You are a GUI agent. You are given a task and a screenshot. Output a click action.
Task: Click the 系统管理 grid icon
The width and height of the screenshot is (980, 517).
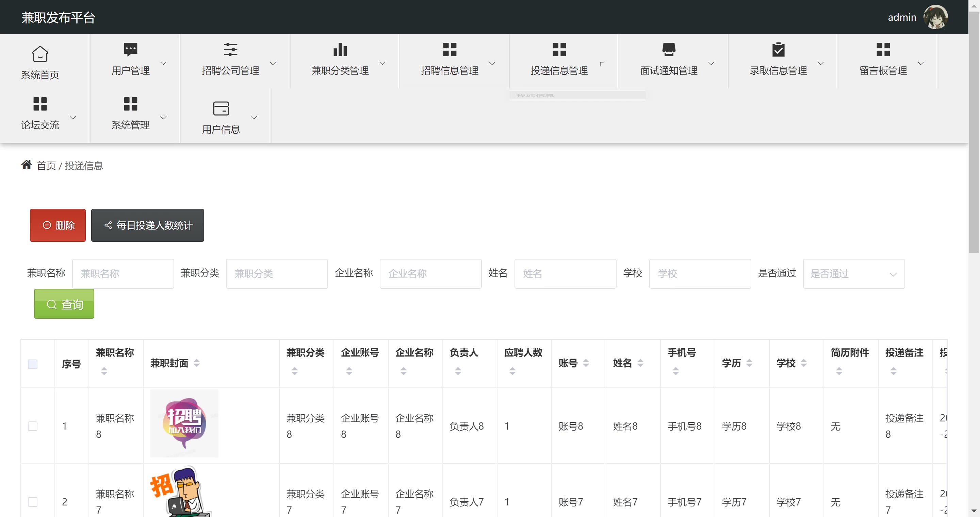pos(130,104)
